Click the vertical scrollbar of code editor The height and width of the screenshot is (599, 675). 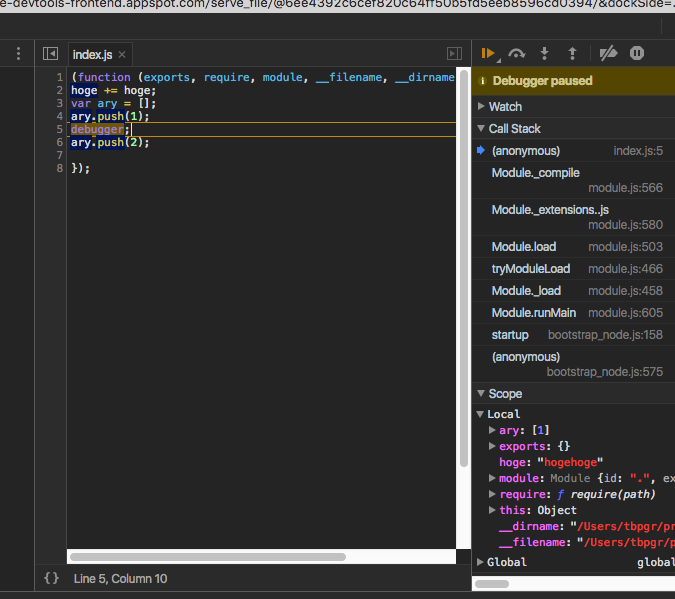[464, 269]
